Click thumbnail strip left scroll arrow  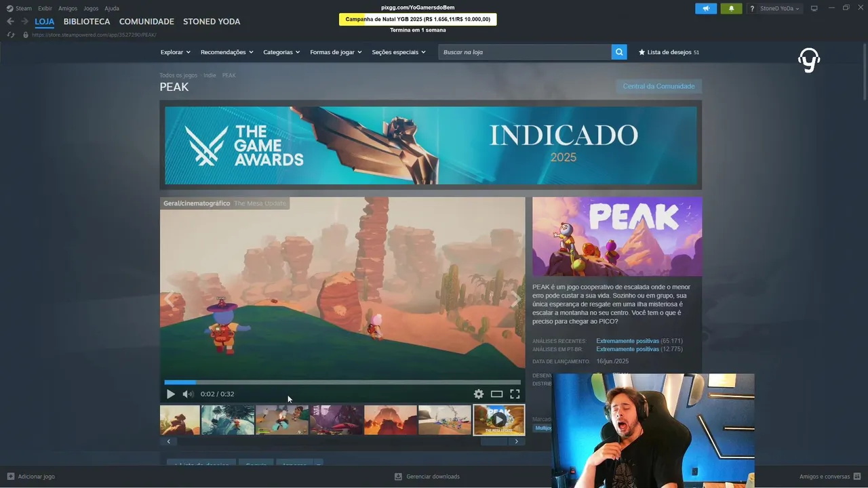(x=168, y=441)
